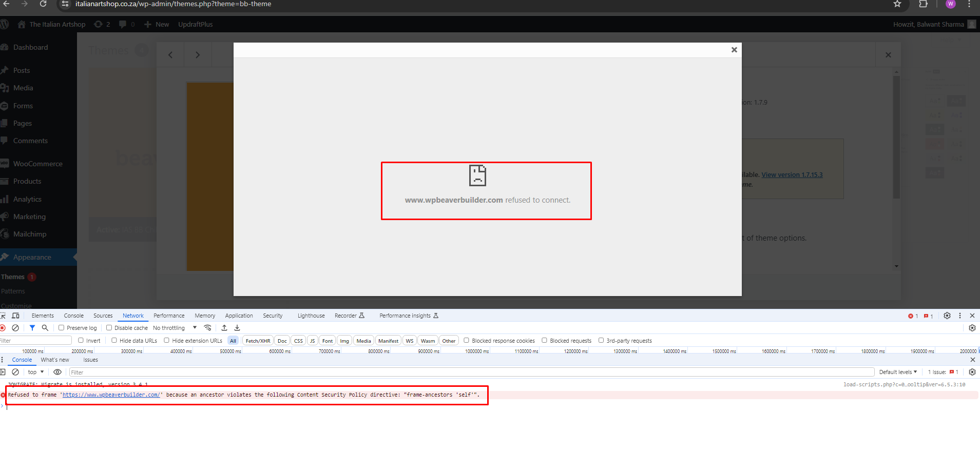Open browser extensions puzzle icon
This screenshot has width=980, height=471.
(x=923, y=4)
